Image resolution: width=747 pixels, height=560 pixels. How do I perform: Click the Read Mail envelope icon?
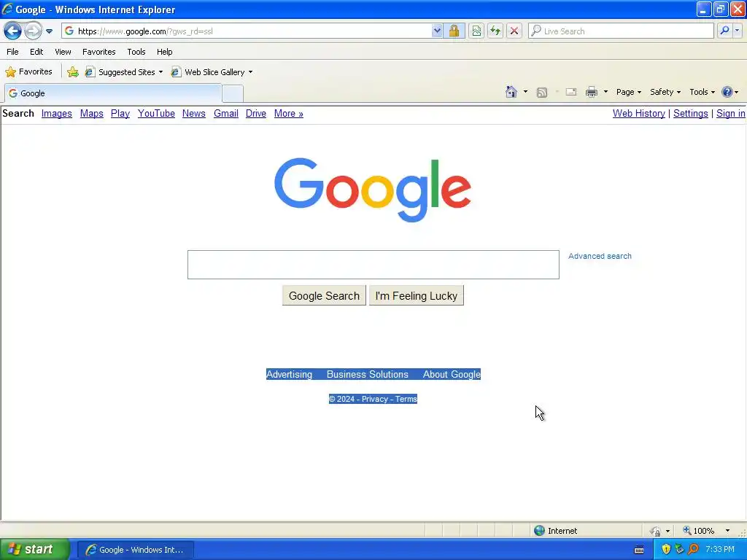coord(570,92)
